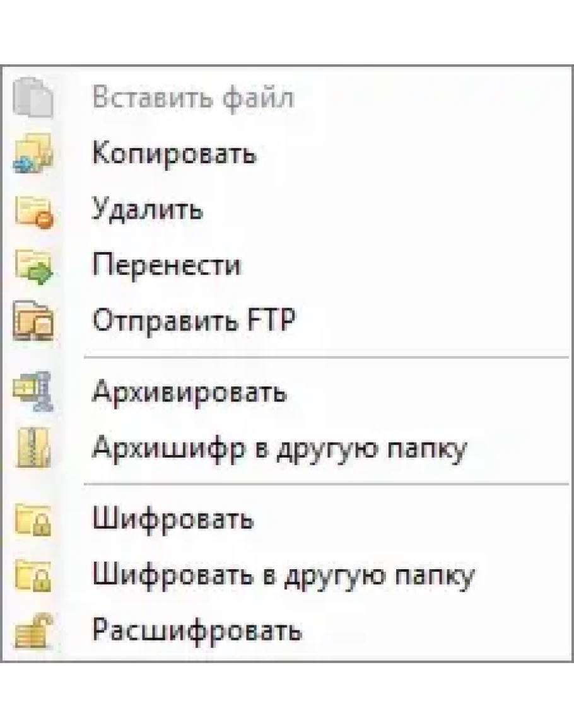Viewport: 574px width, 728px height.
Task: Choose the Удалить menu entry
Action: pyautogui.click(x=148, y=210)
